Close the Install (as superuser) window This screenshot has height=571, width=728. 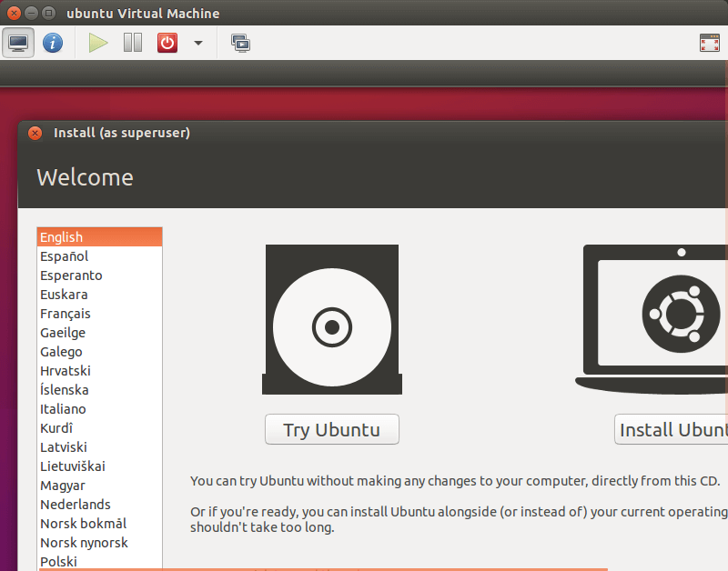[x=35, y=133]
